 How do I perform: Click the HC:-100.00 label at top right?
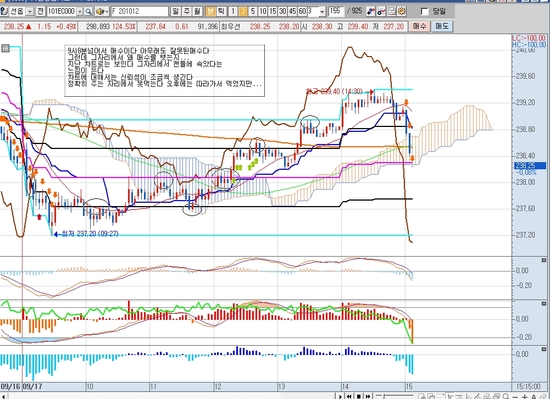529,45
